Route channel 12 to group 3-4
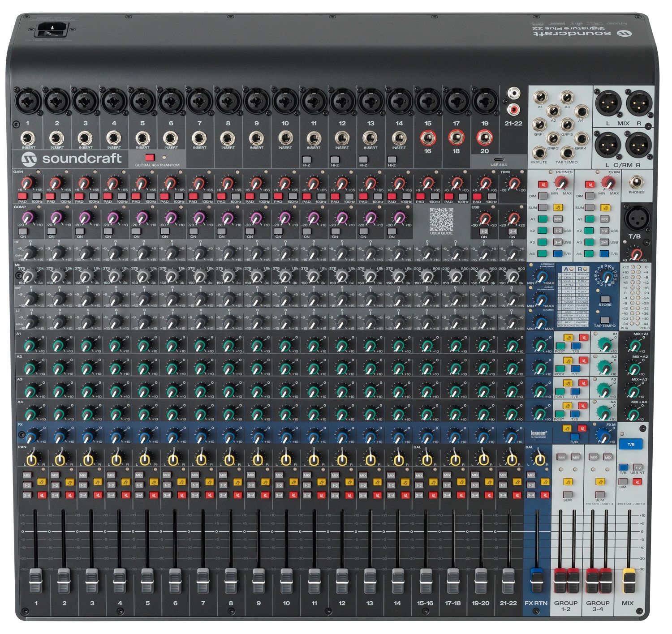The width and height of the screenshot is (672, 634). (x=335, y=496)
